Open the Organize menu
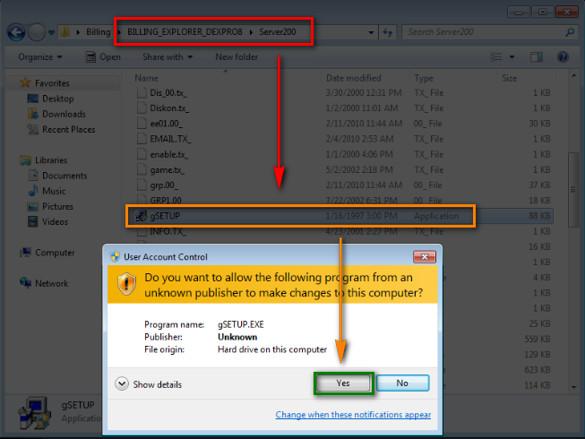 [x=40, y=57]
